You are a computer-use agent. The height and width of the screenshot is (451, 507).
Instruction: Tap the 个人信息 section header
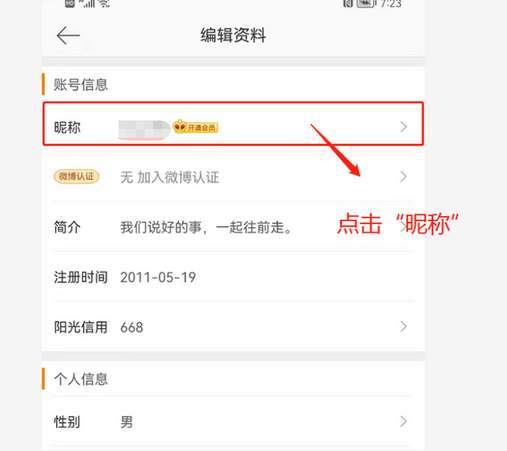(x=81, y=379)
